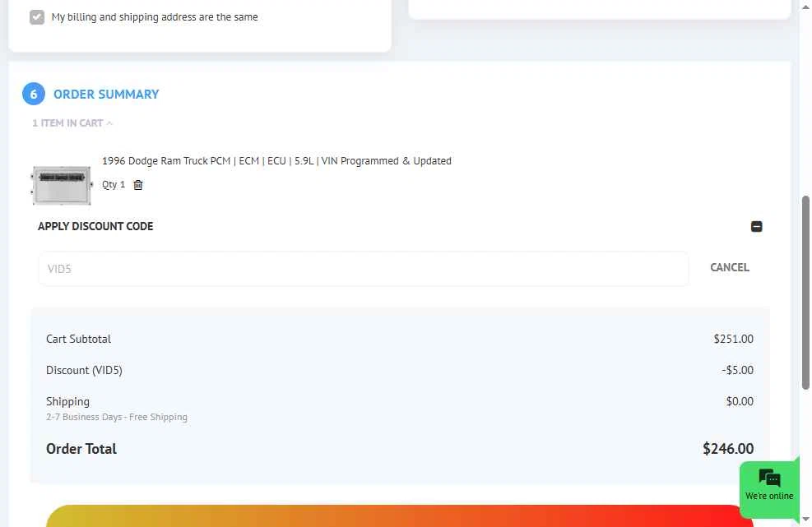The width and height of the screenshot is (812, 527).
Task: Cancel the applied VID5 discount code
Action: coord(729,268)
